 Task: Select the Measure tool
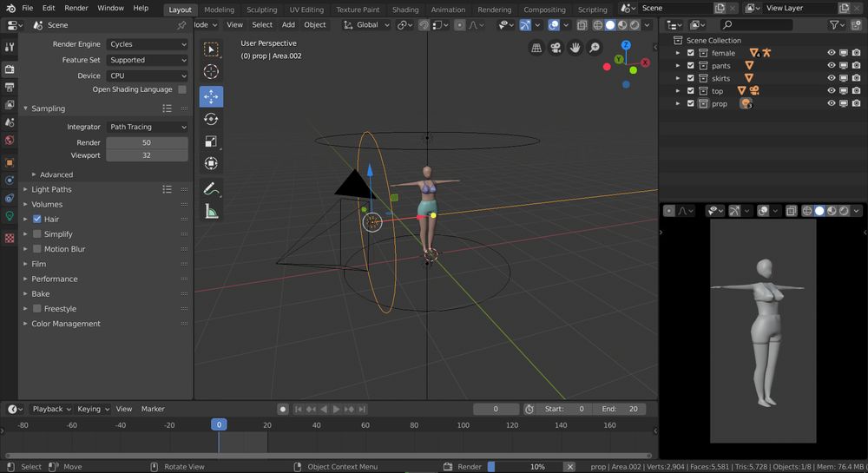pyautogui.click(x=211, y=211)
